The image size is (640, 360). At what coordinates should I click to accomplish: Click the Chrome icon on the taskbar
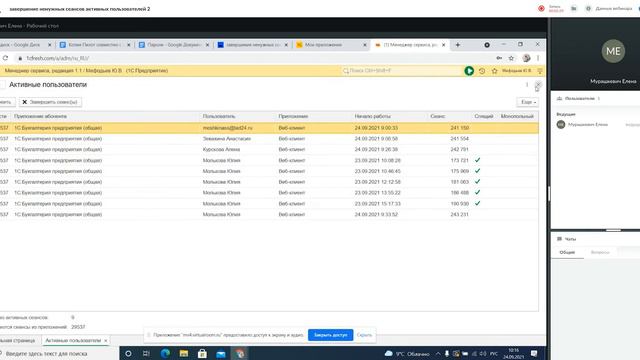point(240,353)
